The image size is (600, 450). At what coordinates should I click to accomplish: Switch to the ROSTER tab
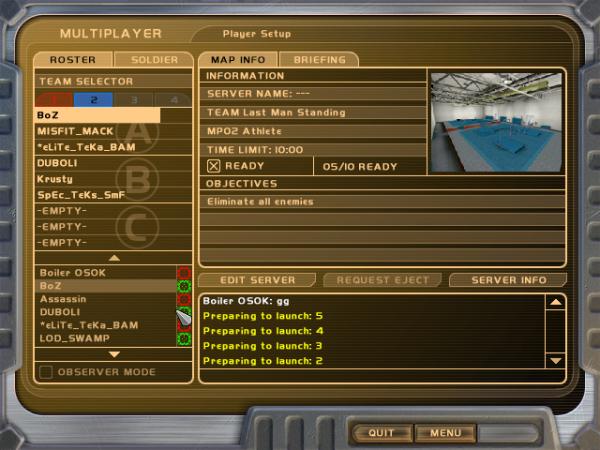(73, 60)
